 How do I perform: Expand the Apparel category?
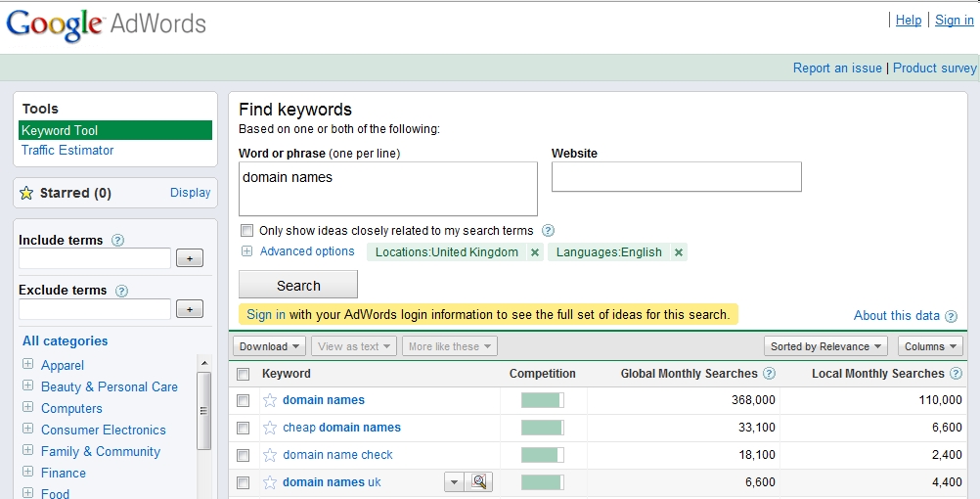coord(27,363)
